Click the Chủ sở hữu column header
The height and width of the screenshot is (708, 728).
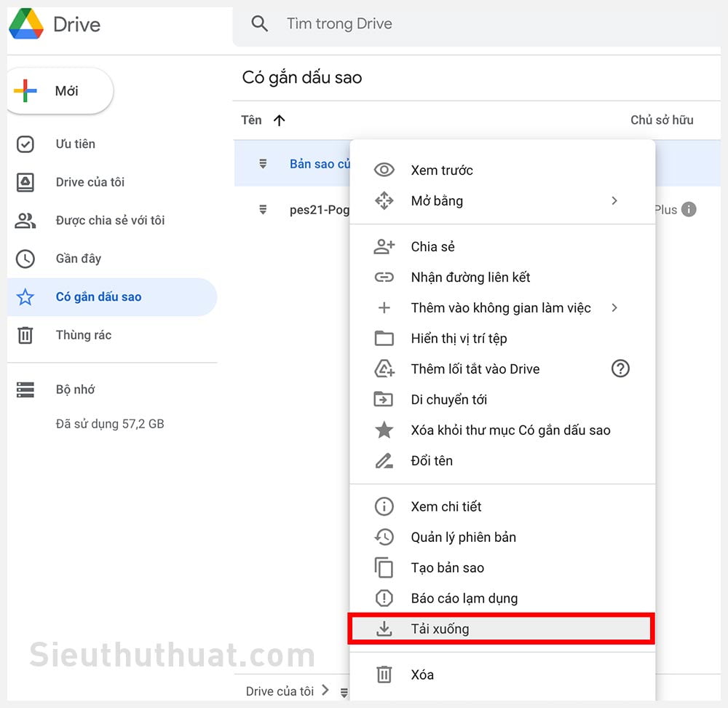pos(662,120)
